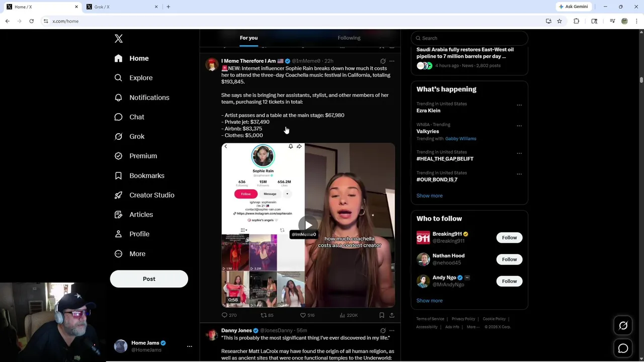
Task: View analytics showing 220K views
Action: tap(349, 315)
